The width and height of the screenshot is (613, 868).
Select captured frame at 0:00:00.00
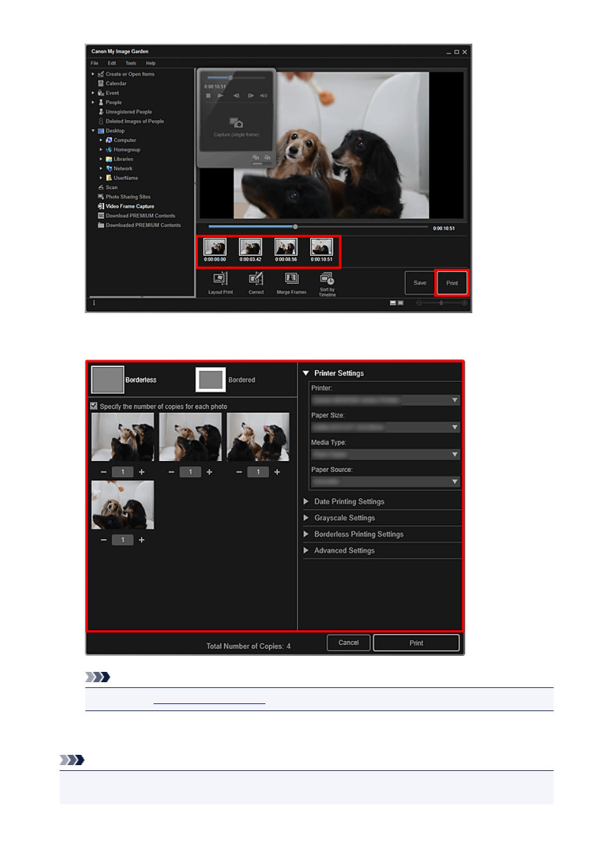215,248
